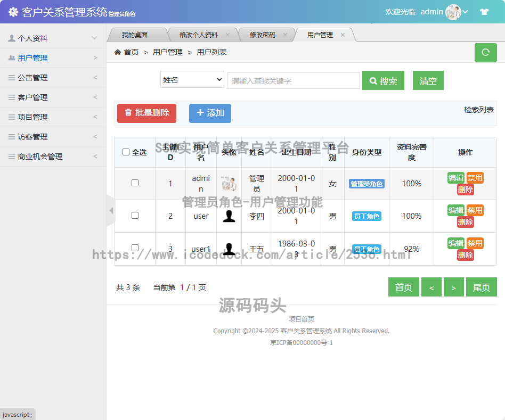Click 删除 for user 李四 row
505x420 pixels.
tap(466, 222)
